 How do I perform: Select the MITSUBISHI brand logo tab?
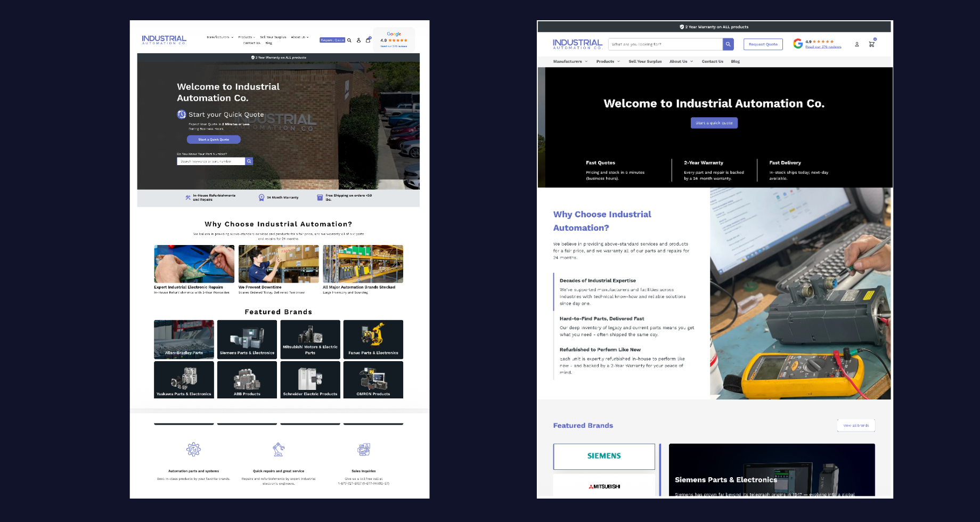coord(604,486)
